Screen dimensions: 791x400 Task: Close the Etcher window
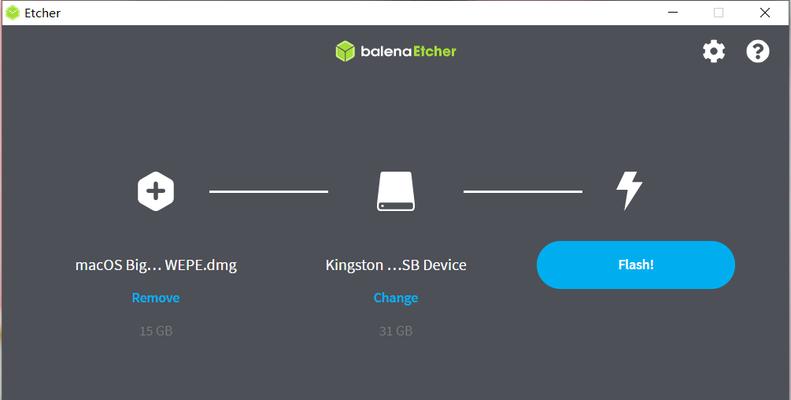click(x=765, y=13)
